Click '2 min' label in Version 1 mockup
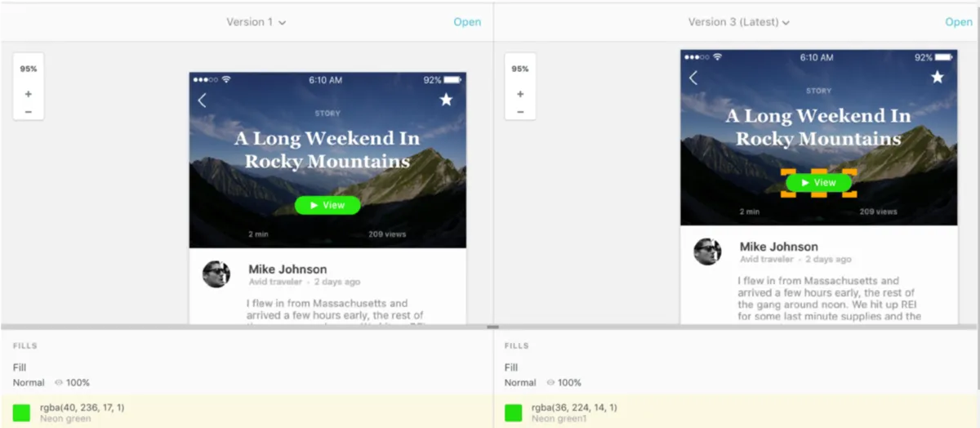Screen dimensions: 980x428 pos(259,234)
